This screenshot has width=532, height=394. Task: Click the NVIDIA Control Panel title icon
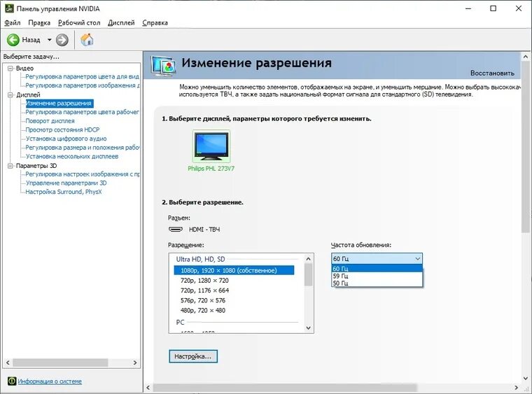click(9, 8)
